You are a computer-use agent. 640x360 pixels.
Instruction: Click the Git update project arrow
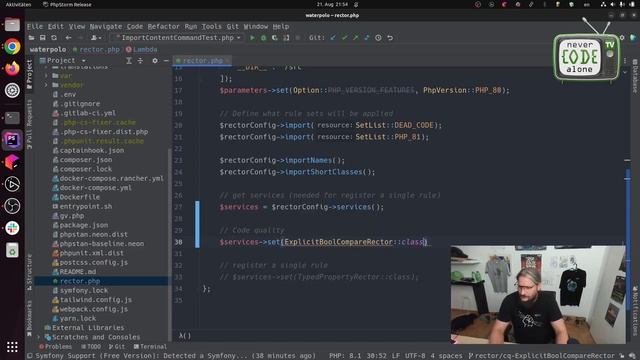333,38
